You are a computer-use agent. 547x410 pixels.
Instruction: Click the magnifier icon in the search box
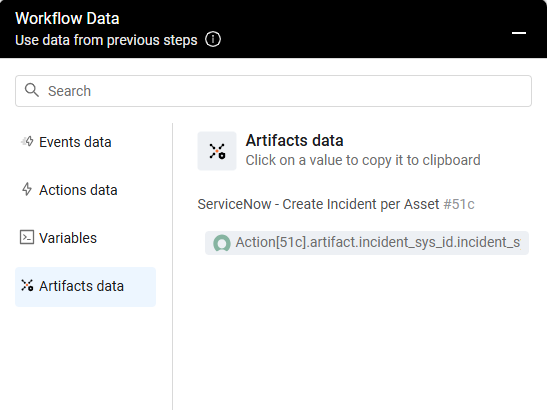pyautogui.click(x=32, y=90)
